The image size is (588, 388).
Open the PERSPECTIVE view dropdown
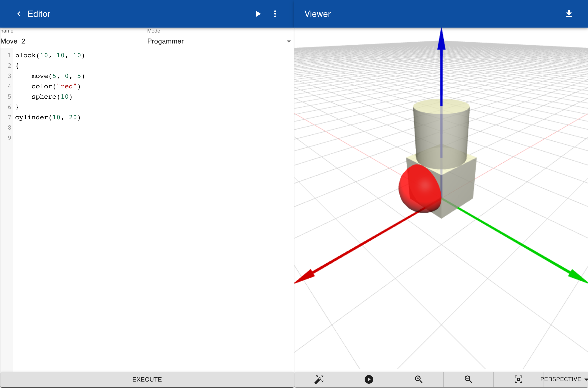[564, 379]
